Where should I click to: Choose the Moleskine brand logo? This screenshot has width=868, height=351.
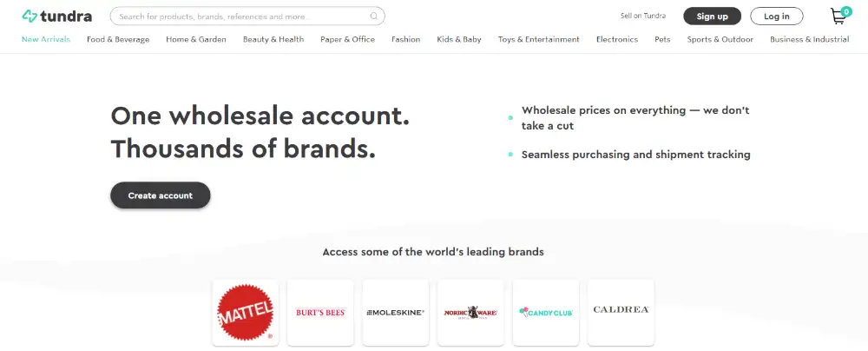point(395,313)
